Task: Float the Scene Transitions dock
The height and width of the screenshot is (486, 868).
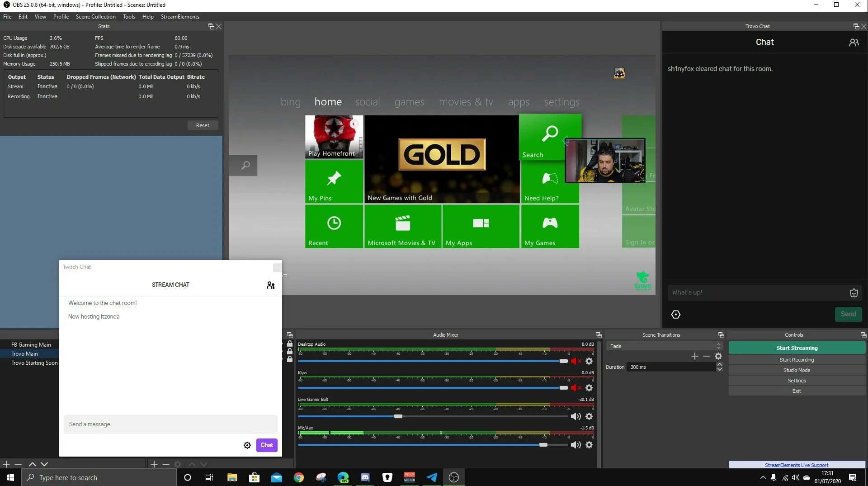Action: click(721, 335)
